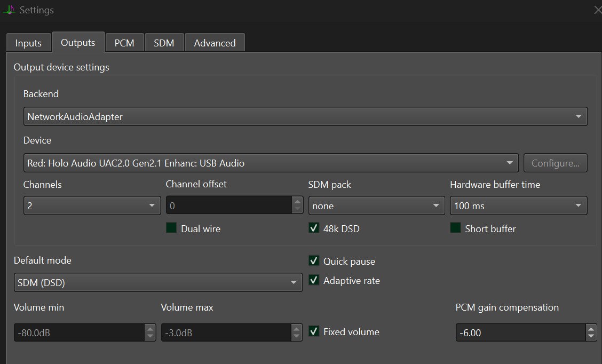602x364 pixels.
Task: Switch to the Inputs tab
Action: pyautogui.click(x=28, y=43)
